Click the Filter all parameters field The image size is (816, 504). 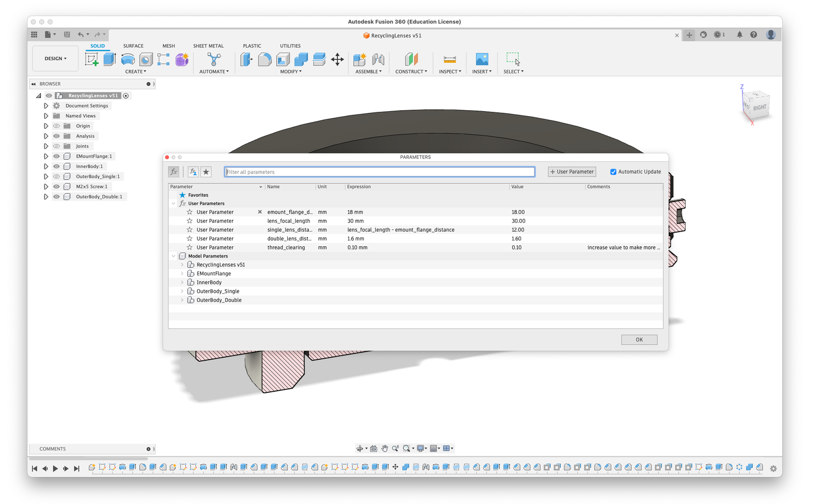pyautogui.click(x=380, y=172)
